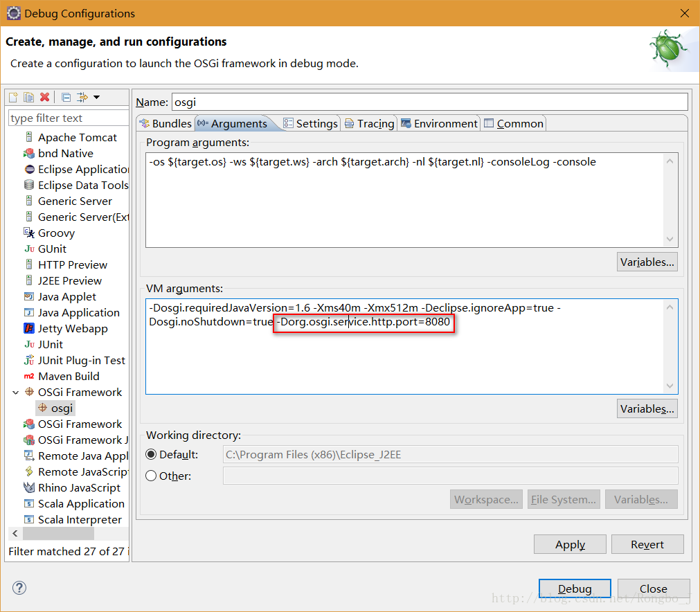Screen dimensions: 700x612
Task: Select J2EE Preview entry
Action: (x=70, y=281)
